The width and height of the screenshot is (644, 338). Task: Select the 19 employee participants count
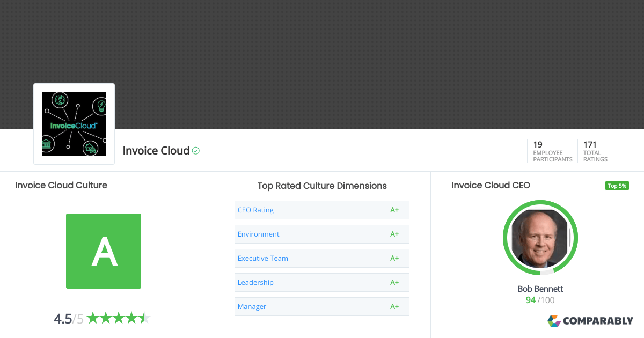pyautogui.click(x=538, y=144)
